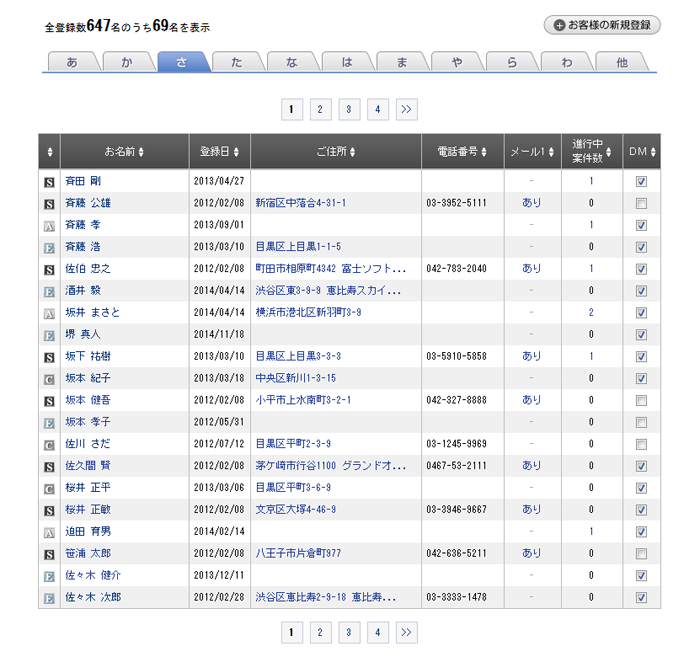Sort by 電話番号 column header
The image size is (700, 657).
[x=462, y=152]
